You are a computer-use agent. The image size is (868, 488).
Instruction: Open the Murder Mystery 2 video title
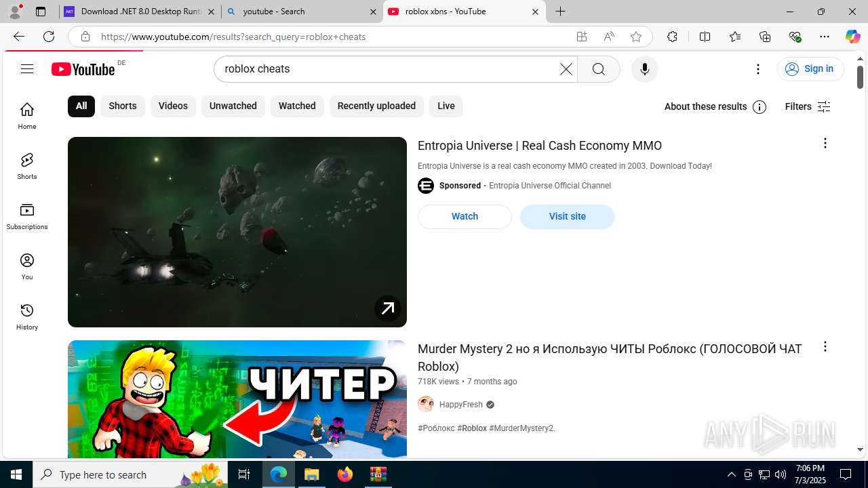610,357
